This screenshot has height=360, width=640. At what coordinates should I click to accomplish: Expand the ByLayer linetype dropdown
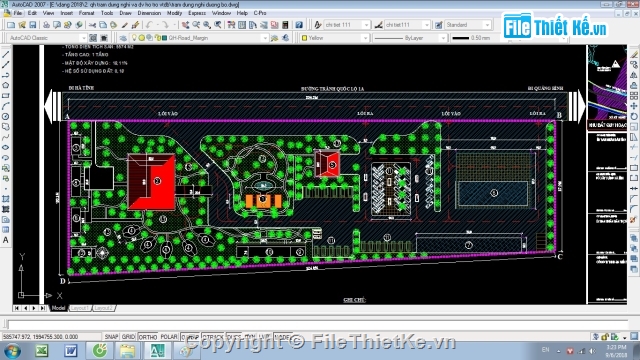(x=442, y=38)
